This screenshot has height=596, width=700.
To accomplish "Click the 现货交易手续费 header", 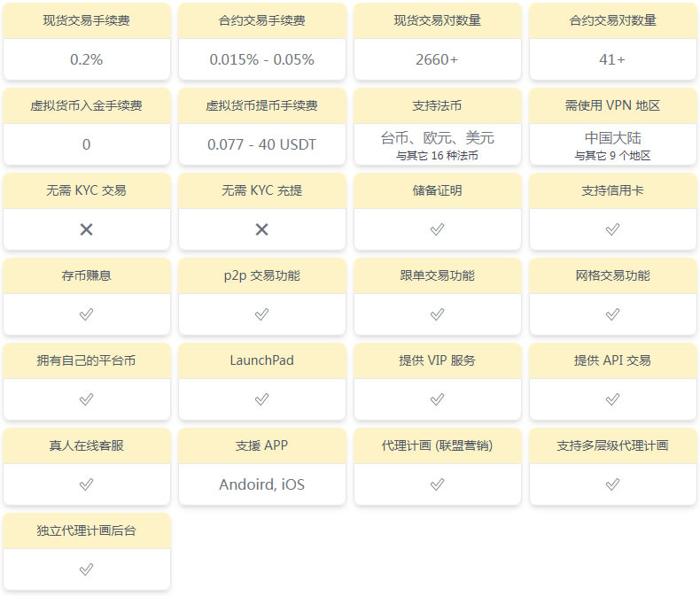I will click(86, 20).
